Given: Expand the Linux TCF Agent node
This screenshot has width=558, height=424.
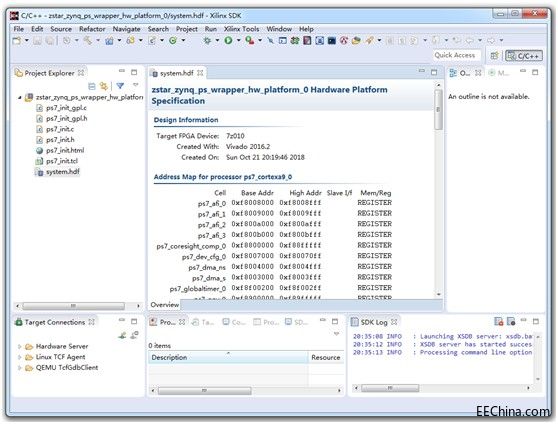Looking at the screenshot, I should [x=20, y=357].
